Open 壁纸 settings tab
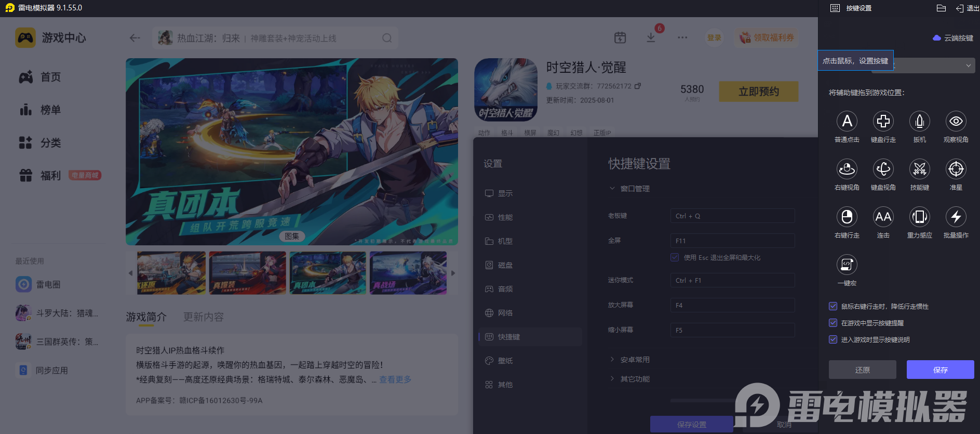Screen dimensions: 980x434 point(530,361)
